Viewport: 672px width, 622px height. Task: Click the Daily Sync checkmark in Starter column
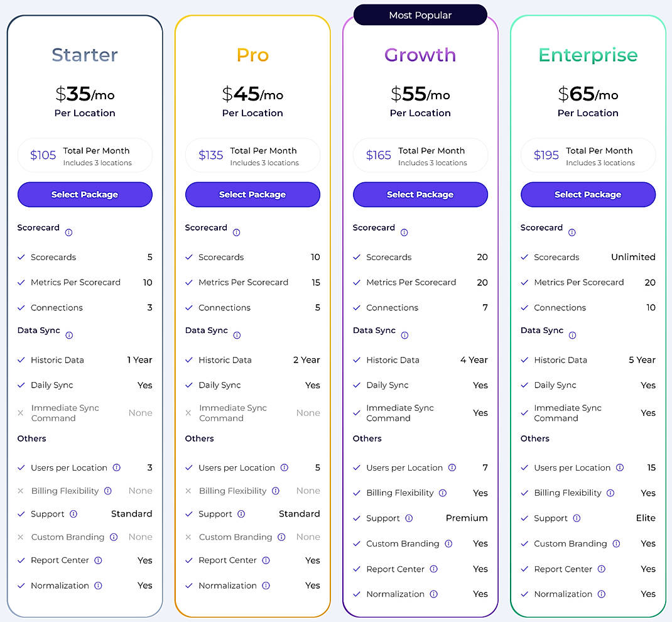[x=21, y=385]
